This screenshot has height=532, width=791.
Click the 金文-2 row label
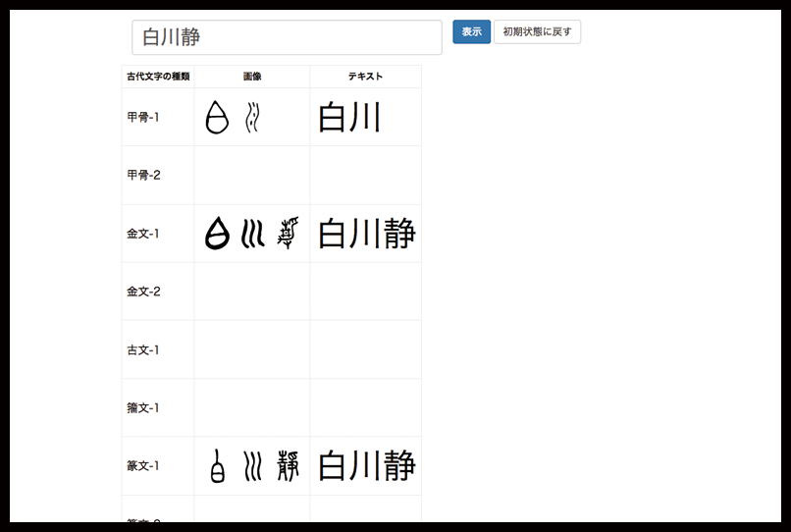[x=143, y=292]
